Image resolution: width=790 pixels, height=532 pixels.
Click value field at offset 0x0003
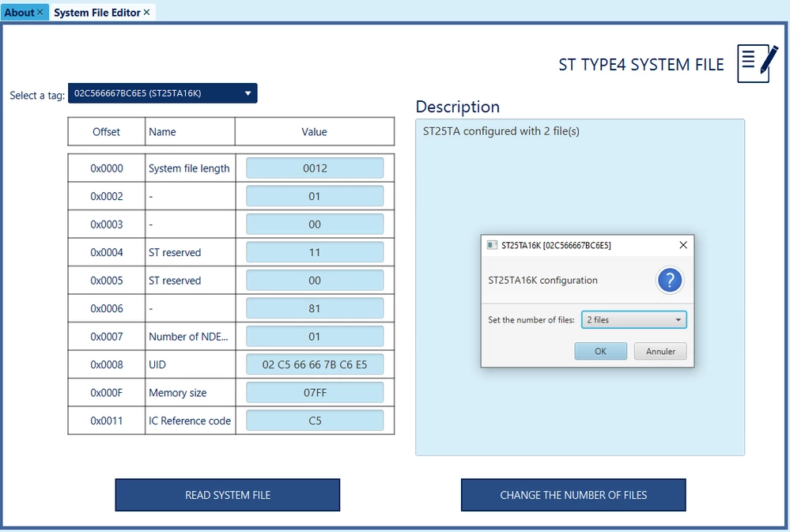coord(315,224)
